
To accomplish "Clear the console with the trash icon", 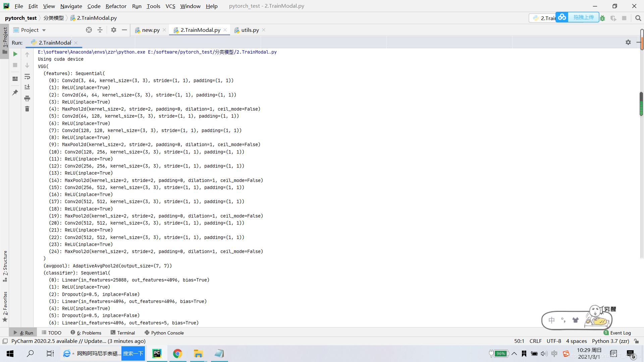I will 27,109.
